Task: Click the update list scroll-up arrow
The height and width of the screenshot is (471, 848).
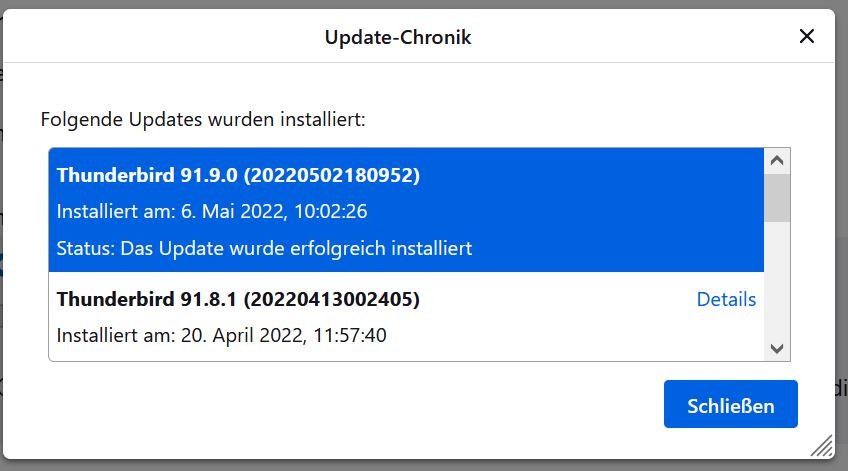Action: tap(777, 161)
